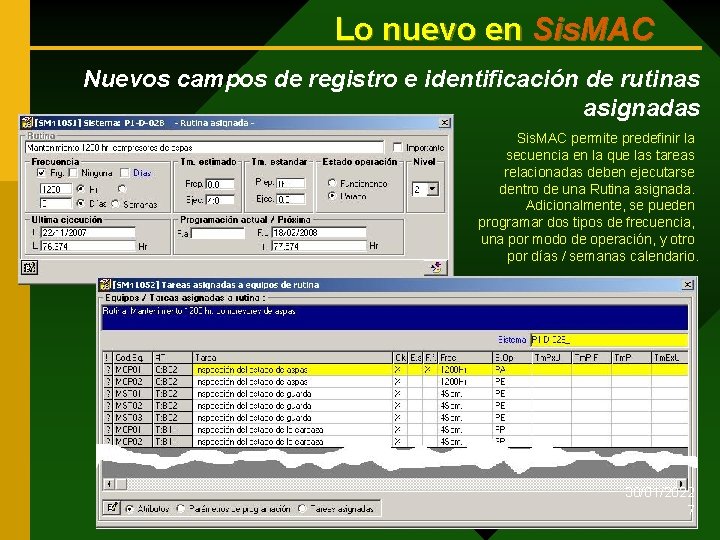The height and width of the screenshot is (540, 720).
Task: Click the yellow Sistema field
Action: (x=609, y=340)
